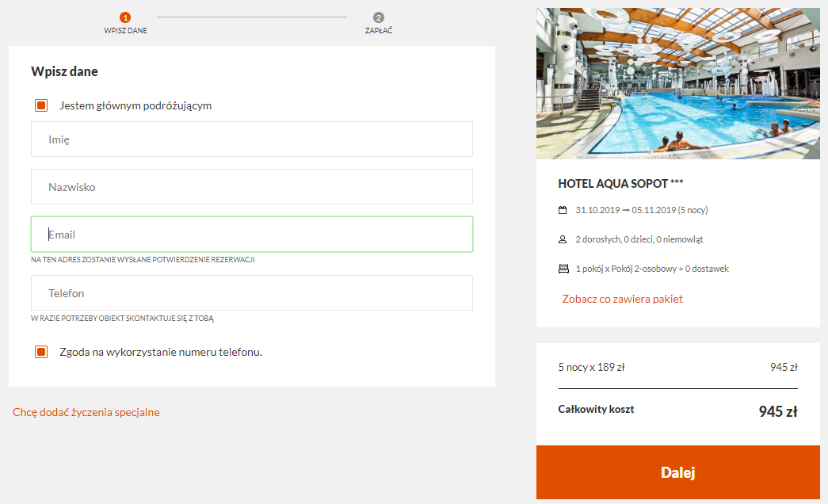This screenshot has height=504, width=828.
Task: Go to the 'Zapłać' step
Action: point(379,31)
